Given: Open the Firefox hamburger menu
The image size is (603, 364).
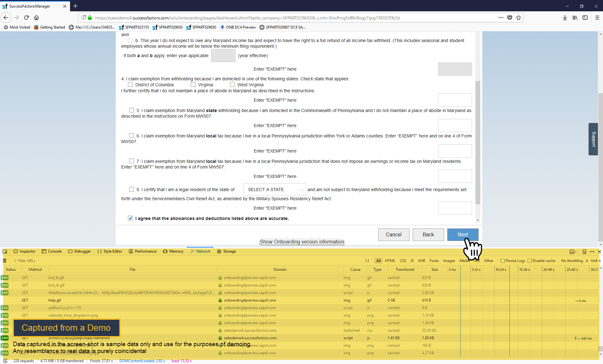Looking at the screenshot, I should (597, 18).
